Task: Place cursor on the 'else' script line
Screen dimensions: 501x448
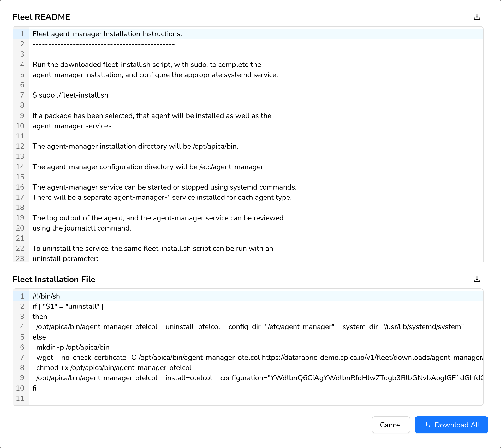Action: [39, 337]
